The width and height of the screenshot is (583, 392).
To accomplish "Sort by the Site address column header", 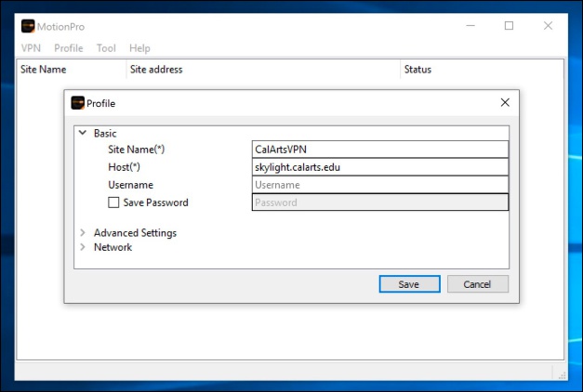I will click(263, 69).
